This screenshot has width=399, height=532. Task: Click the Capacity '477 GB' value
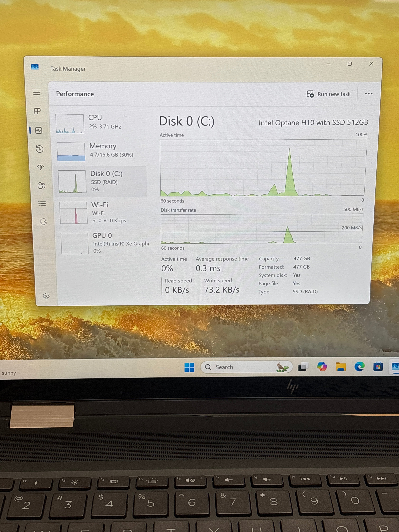[x=302, y=258]
